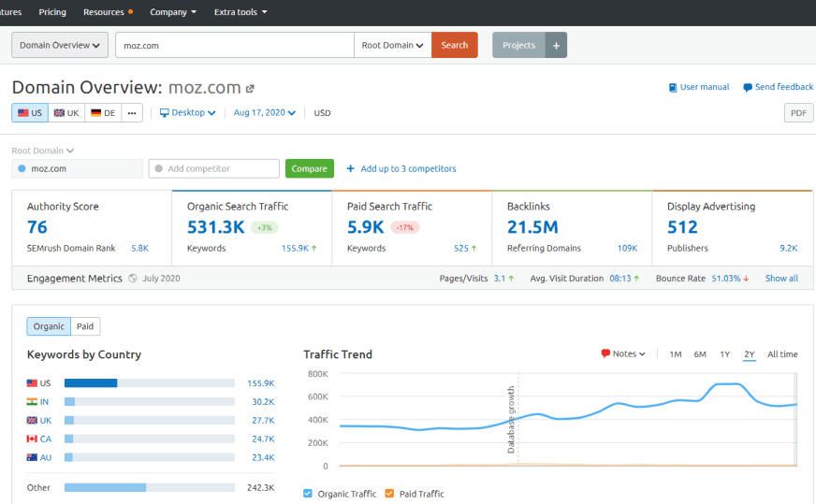Open moz.com external link icon
The height and width of the screenshot is (504, 816).
250,89
